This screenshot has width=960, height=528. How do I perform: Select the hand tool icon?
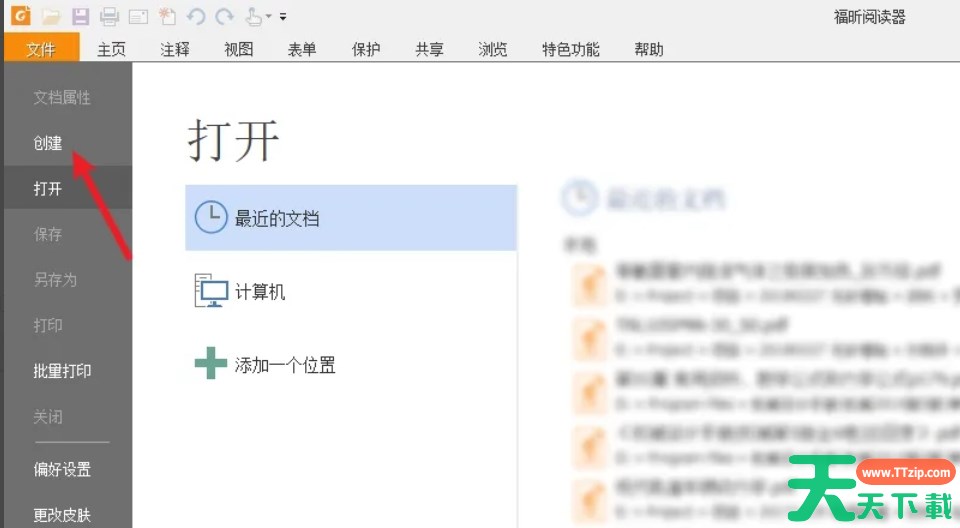[x=253, y=17]
